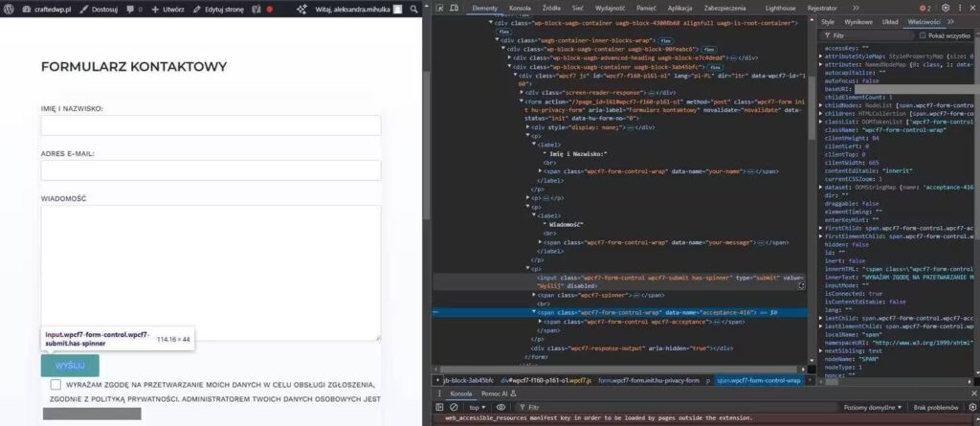Check the WYRAŻAM ZGODĘ consent checkbox

coord(56,384)
